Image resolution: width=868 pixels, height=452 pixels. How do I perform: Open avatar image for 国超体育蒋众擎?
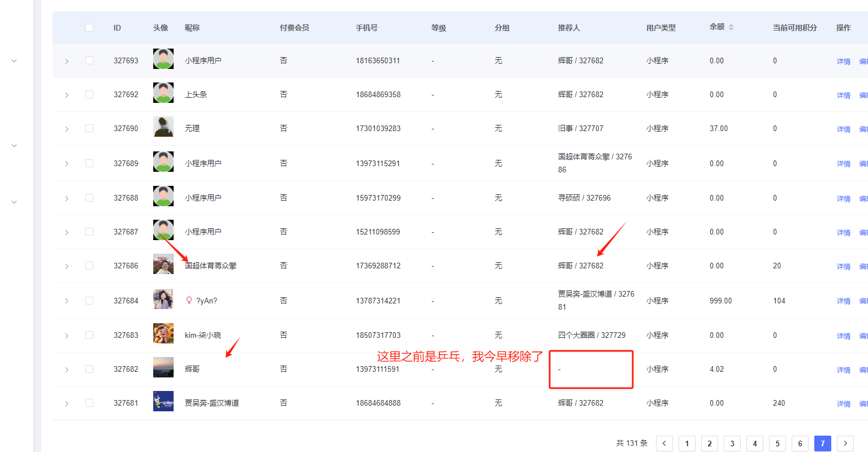163,264
